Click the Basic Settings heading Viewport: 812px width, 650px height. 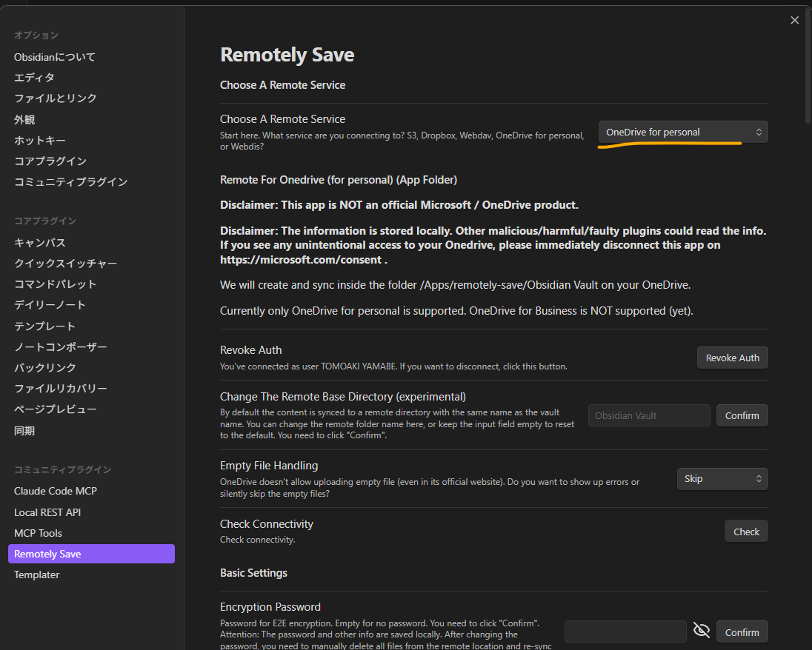253,573
